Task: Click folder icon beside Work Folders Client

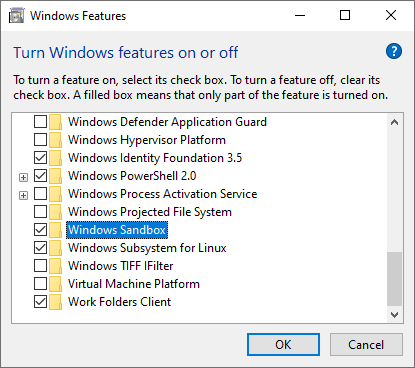Action: click(55, 302)
